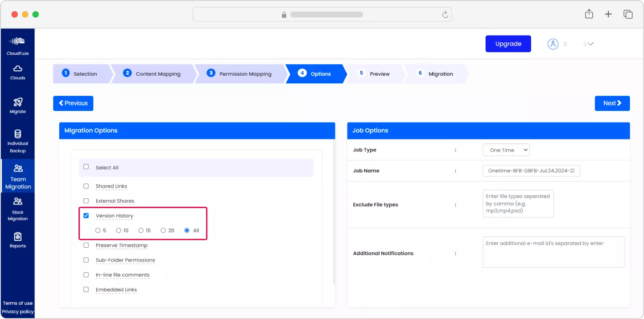
Task: Click the Additional Notifications textbox
Action: tap(553, 252)
